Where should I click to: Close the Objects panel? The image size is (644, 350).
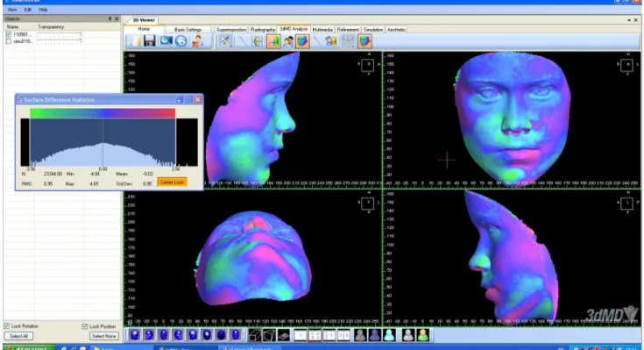117,19
